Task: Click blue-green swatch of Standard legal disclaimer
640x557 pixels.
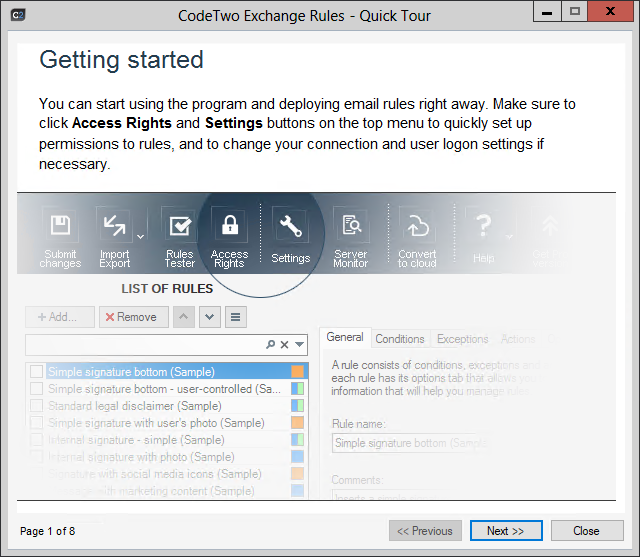Action: point(298,406)
